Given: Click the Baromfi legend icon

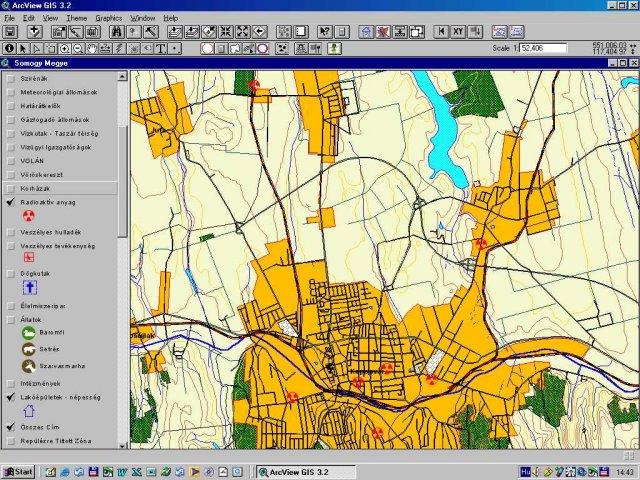Looking at the screenshot, I should pyautogui.click(x=29, y=332).
